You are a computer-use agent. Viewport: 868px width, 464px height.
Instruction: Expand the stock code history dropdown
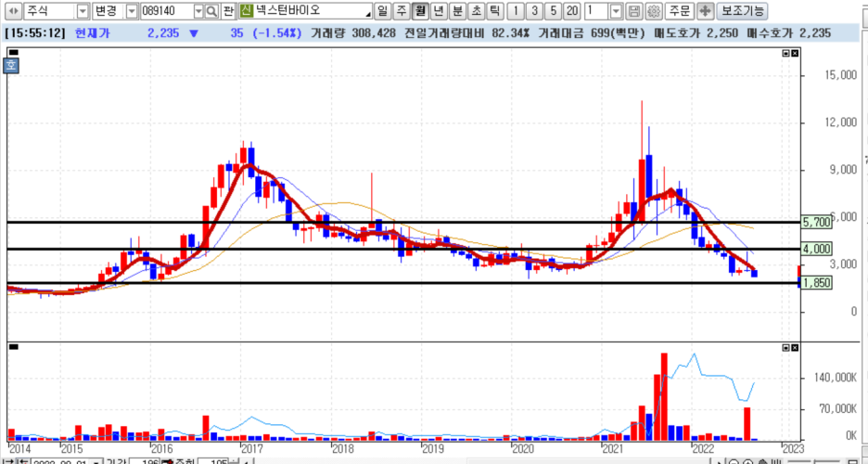(198, 10)
